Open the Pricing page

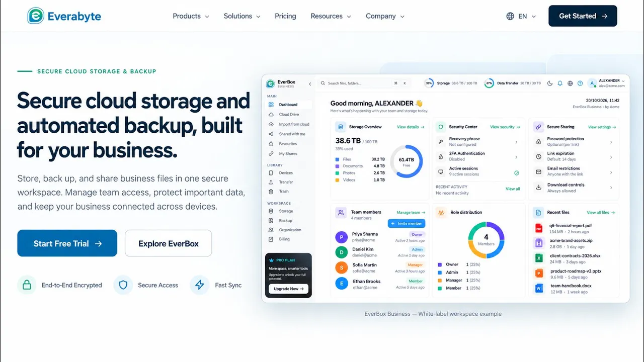coord(285,16)
